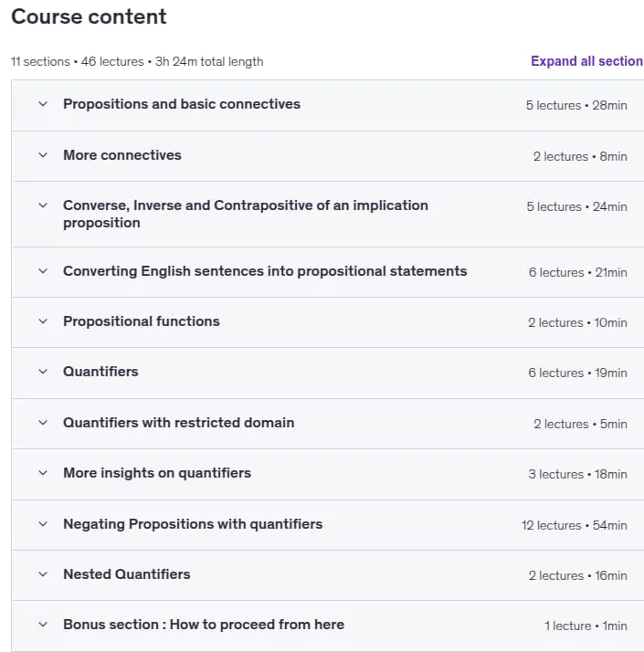Expand Negating Propositions with quantifiers chevron
The height and width of the screenshot is (652, 644).
[x=43, y=524]
